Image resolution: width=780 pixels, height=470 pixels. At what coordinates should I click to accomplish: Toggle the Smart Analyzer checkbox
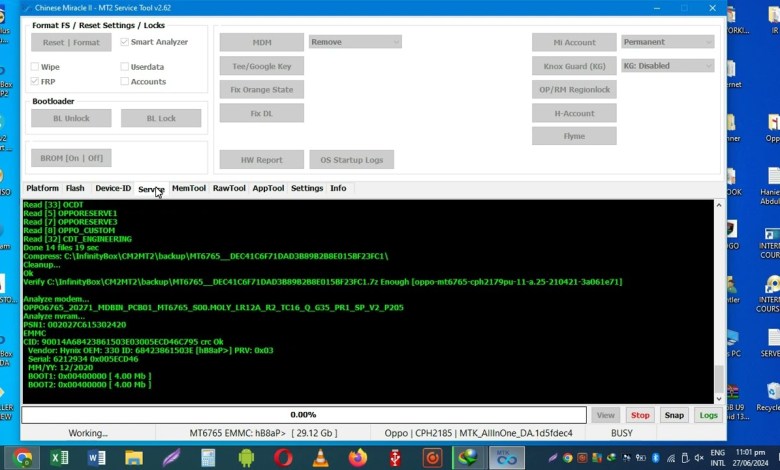tap(124, 42)
